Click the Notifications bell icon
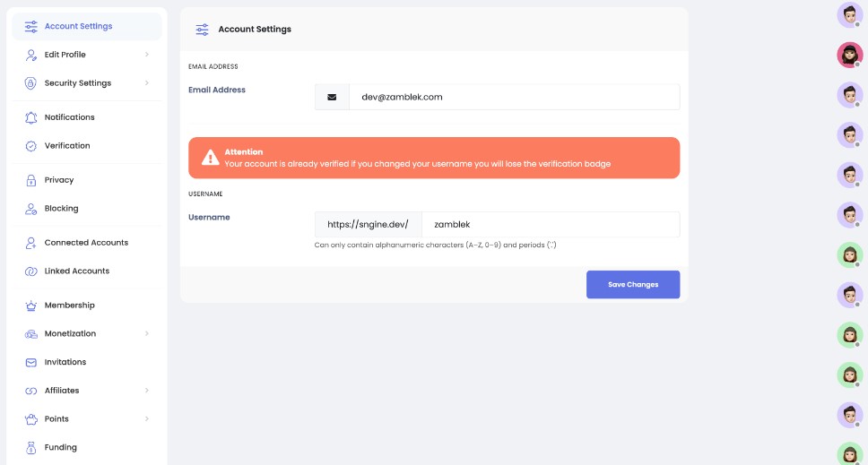Viewport: 868px width, 465px height. tap(31, 117)
